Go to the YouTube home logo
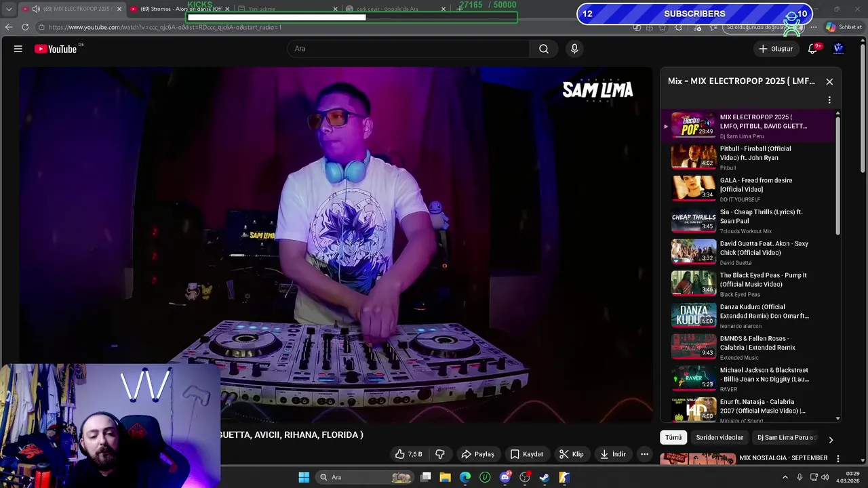868x488 pixels. click(56, 49)
